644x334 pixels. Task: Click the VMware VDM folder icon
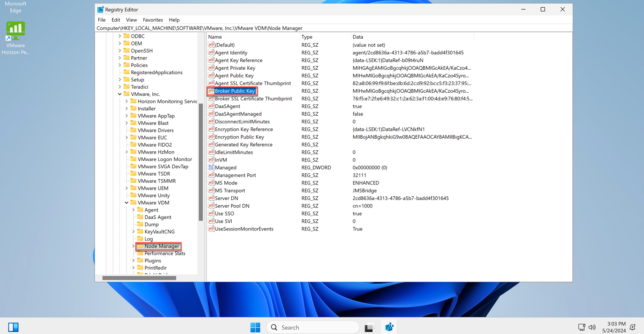pyautogui.click(x=133, y=203)
